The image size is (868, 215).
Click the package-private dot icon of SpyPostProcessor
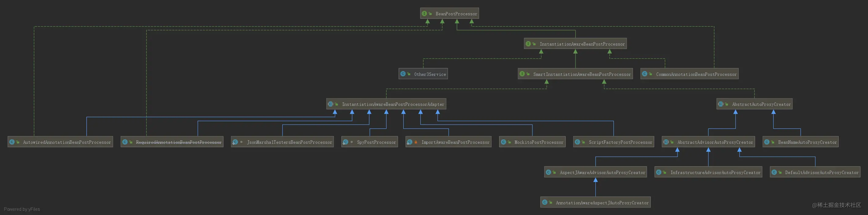point(352,142)
